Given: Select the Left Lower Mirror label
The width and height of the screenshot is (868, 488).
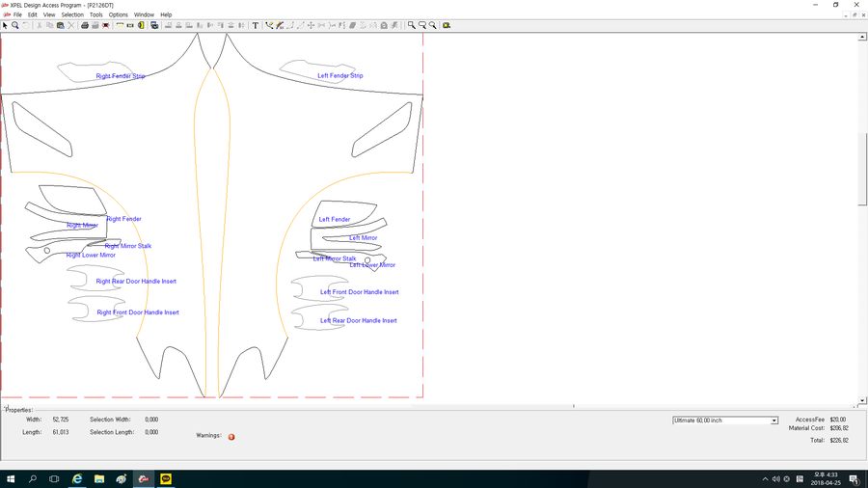Looking at the screenshot, I should [372, 265].
